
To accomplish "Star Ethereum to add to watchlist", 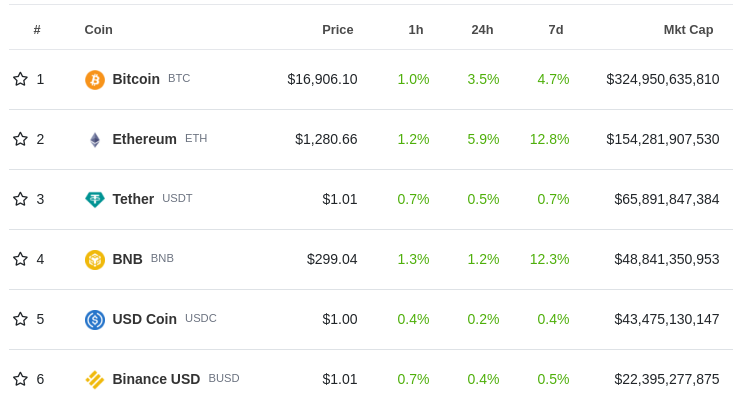I will coord(20,139).
